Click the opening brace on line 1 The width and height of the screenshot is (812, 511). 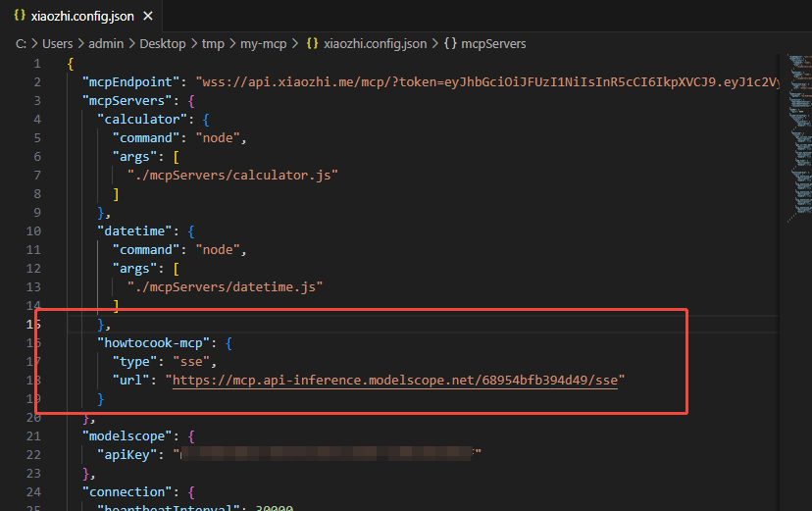[71, 64]
